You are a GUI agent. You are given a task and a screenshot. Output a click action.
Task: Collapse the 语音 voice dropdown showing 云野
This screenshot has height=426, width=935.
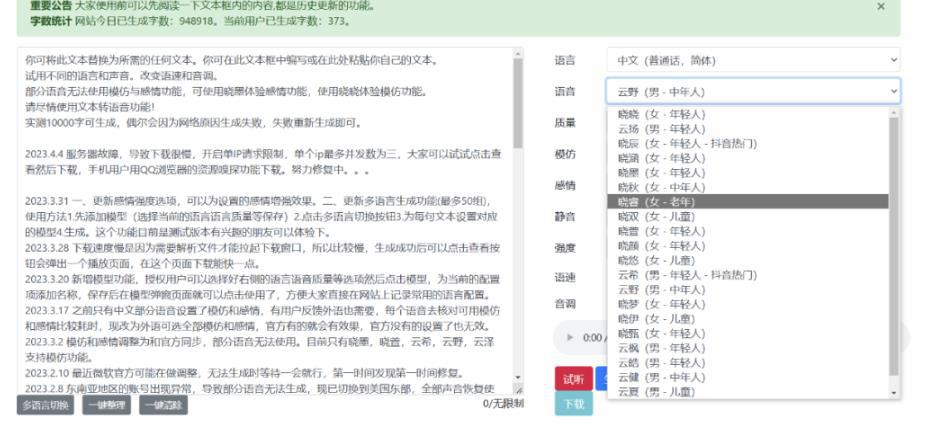(753, 92)
